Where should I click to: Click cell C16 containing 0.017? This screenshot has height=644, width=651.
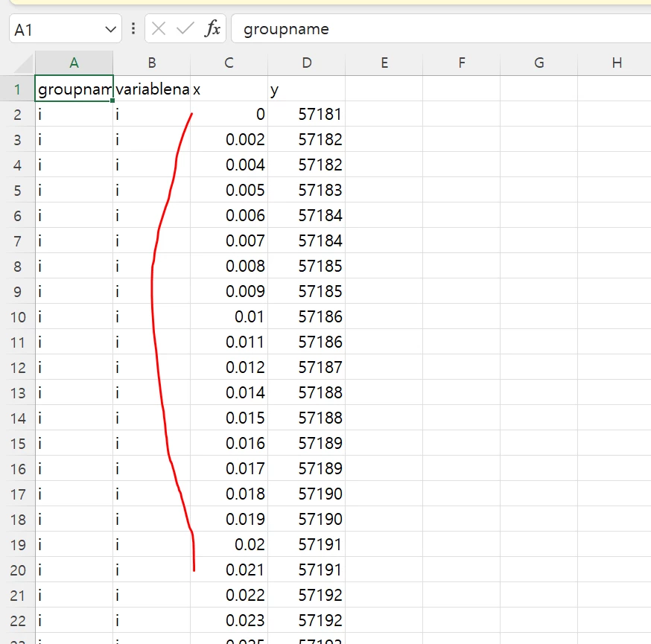coord(229,468)
